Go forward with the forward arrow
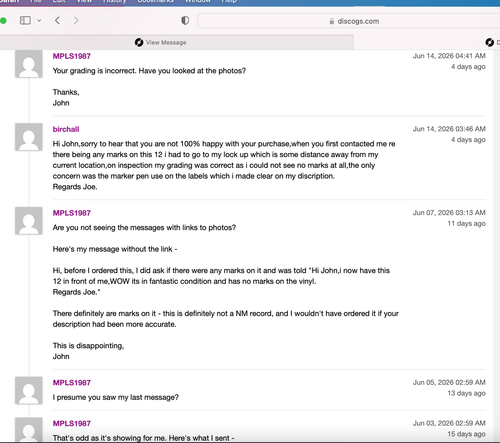This screenshot has width=500, height=443. click(x=76, y=21)
